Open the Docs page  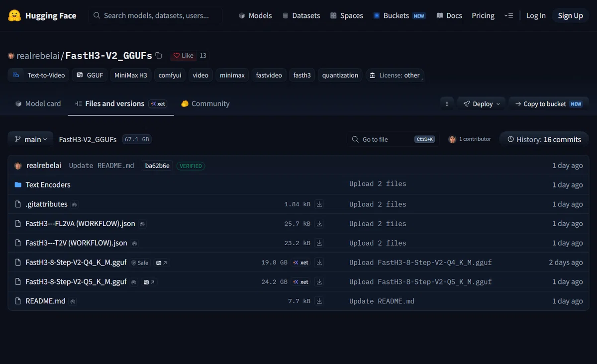[x=449, y=15]
